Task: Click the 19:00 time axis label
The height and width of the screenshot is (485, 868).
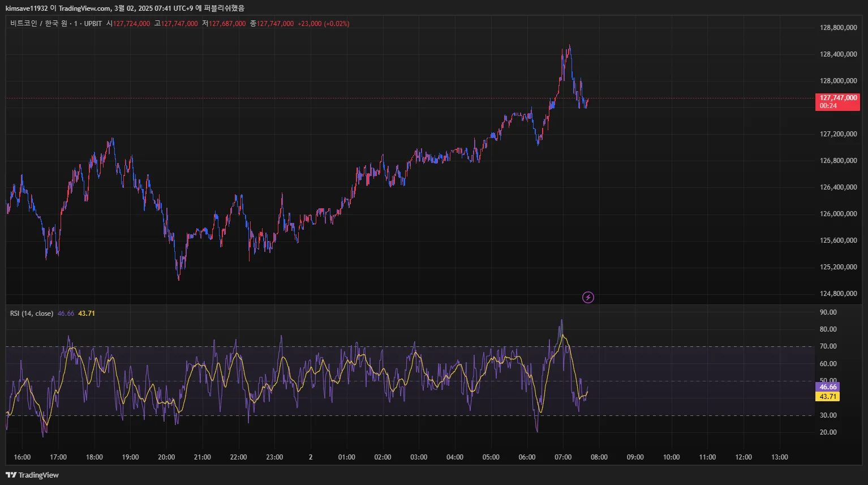Action: coord(130,457)
